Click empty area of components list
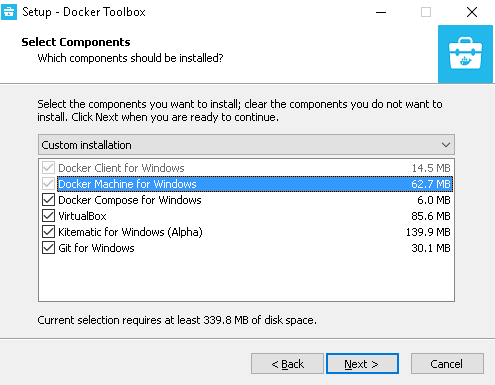 click(246, 278)
